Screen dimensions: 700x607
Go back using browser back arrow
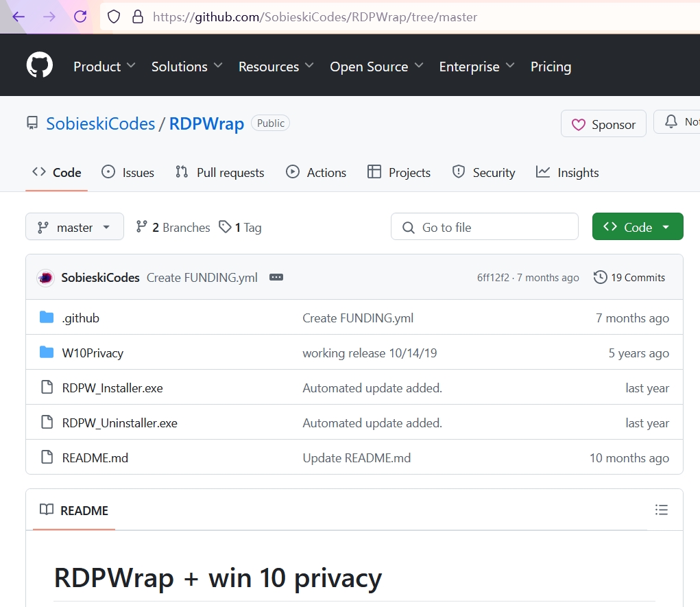[19, 16]
